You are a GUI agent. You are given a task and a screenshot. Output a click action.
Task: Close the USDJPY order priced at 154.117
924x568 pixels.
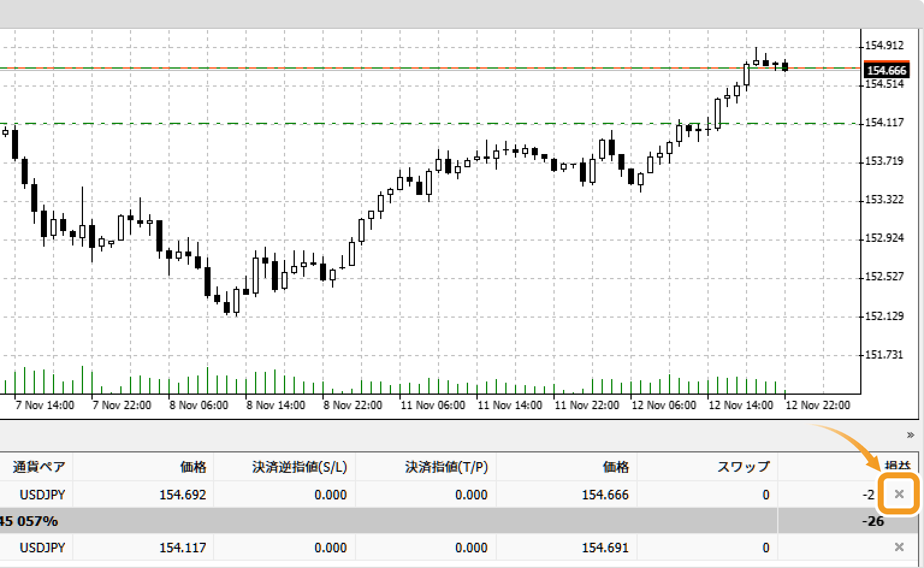[x=899, y=547]
